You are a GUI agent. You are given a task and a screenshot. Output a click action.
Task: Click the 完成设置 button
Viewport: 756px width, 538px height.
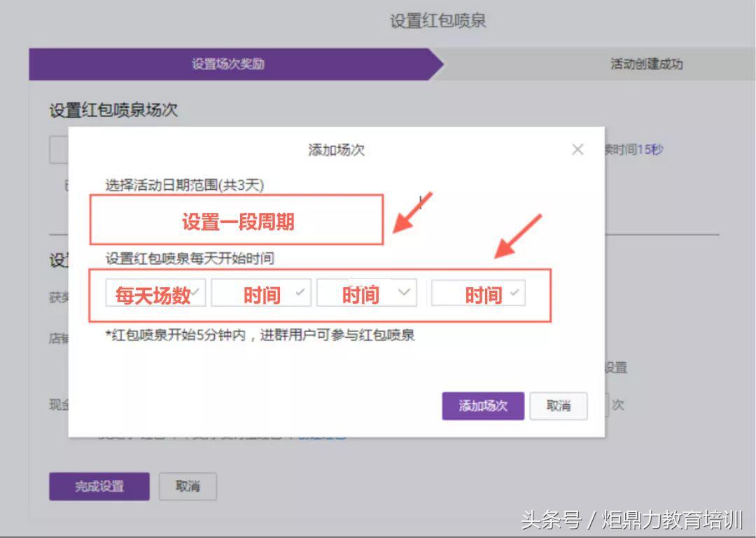[99, 486]
